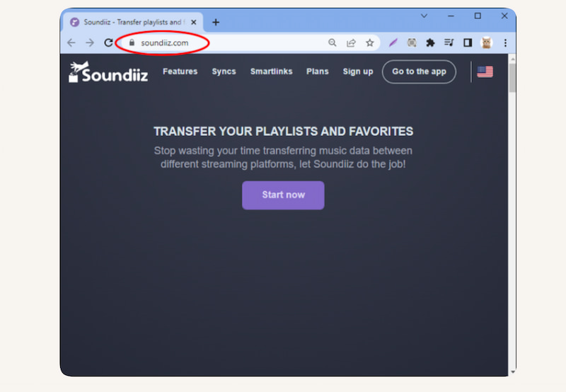Image resolution: width=566 pixels, height=392 pixels.
Task: Go forward with the browser forward arrow
Action: click(x=90, y=42)
